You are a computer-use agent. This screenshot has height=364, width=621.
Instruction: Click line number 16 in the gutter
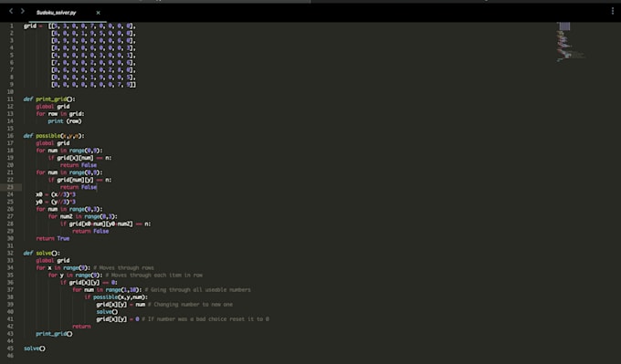click(10, 136)
